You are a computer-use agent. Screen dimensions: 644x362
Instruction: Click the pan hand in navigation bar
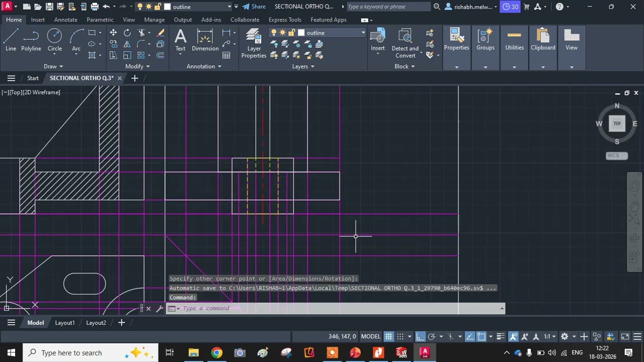[x=634, y=206]
